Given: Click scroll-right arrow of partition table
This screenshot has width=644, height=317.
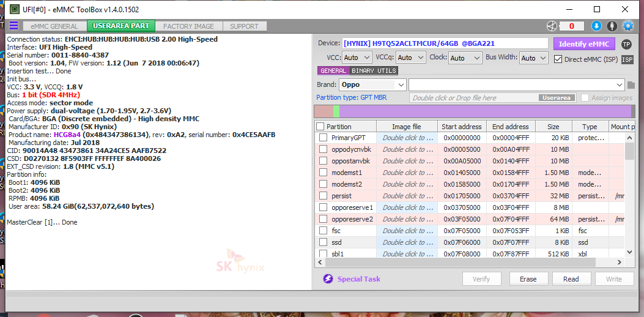Looking at the screenshot, I should click(620, 261).
